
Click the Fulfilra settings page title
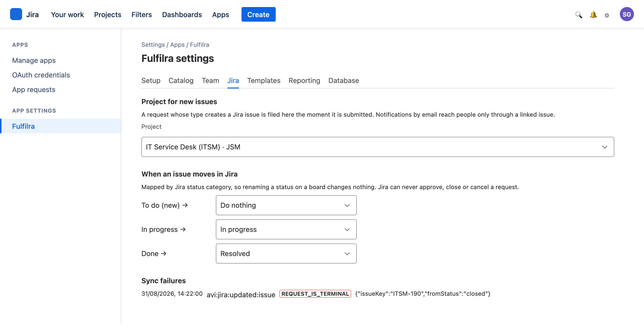click(x=178, y=58)
